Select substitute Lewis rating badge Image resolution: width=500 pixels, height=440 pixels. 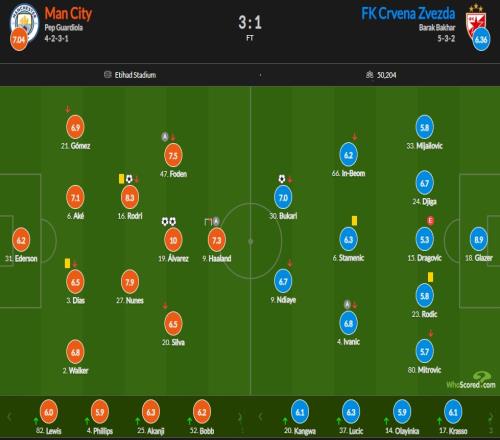point(49,412)
